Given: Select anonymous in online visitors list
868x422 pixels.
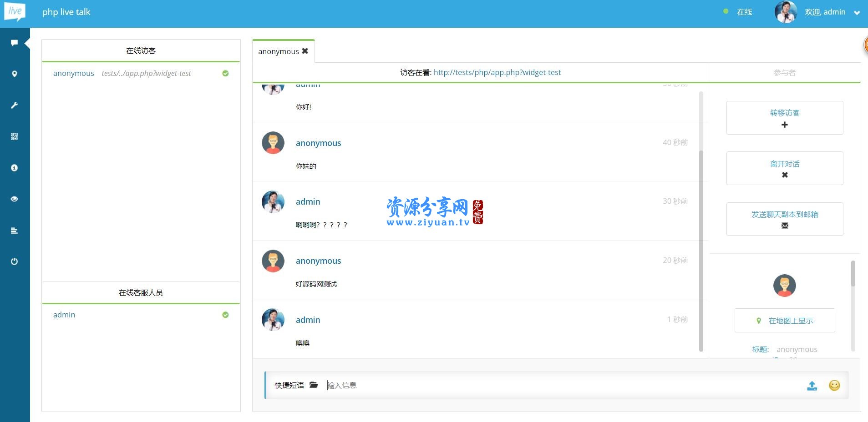Looking at the screenshot, I should [74, 73].
